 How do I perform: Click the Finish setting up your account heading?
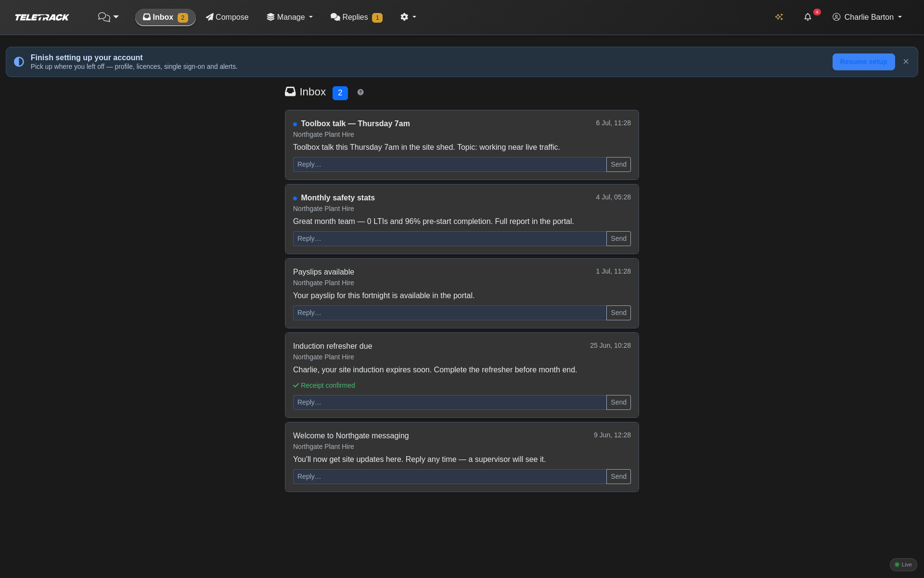tap(87, 57)
